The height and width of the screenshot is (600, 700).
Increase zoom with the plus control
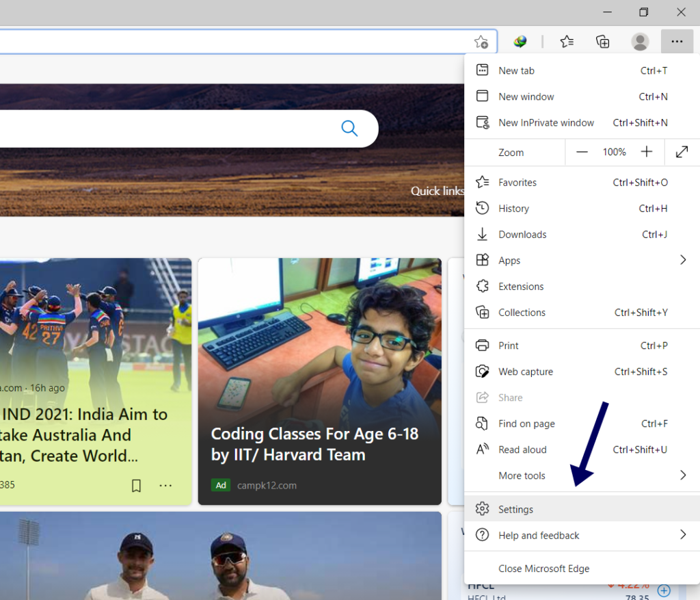[x=646, y=152]
